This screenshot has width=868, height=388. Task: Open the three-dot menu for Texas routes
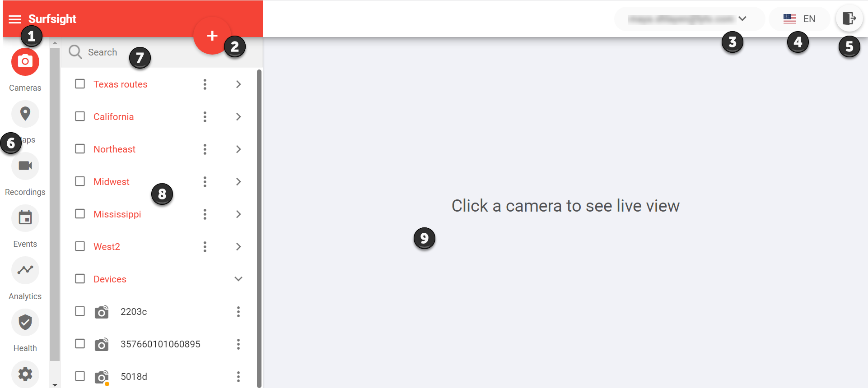(x=205, y=84)
